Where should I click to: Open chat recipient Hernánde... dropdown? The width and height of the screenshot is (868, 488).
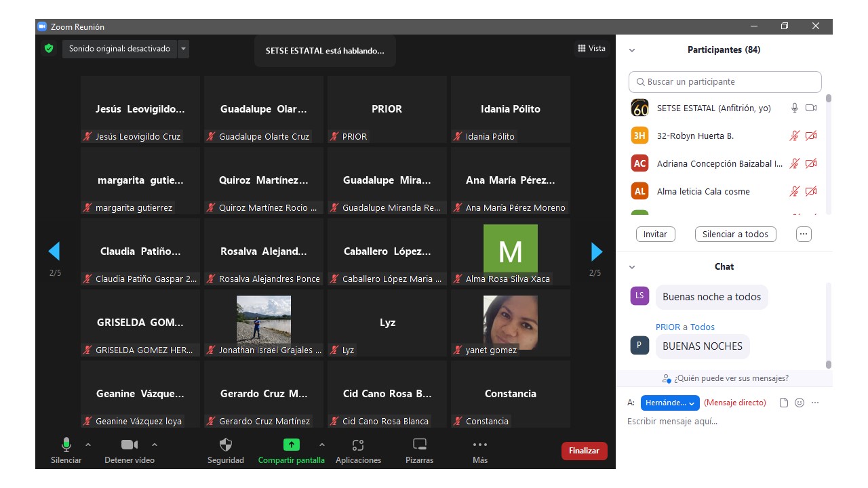[670, 403]
